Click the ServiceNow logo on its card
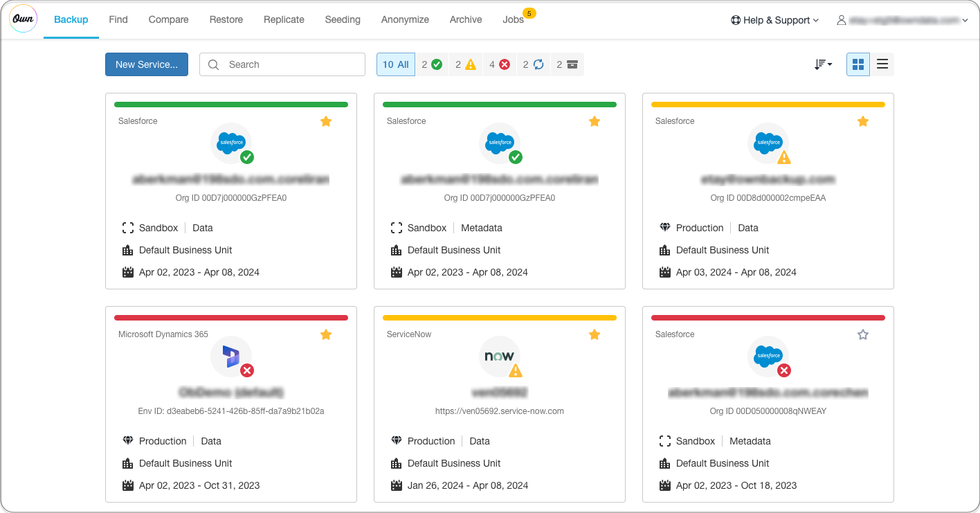The width and height of the screenshot is (980, 513). pyautogui.click(x=500, y=356)
